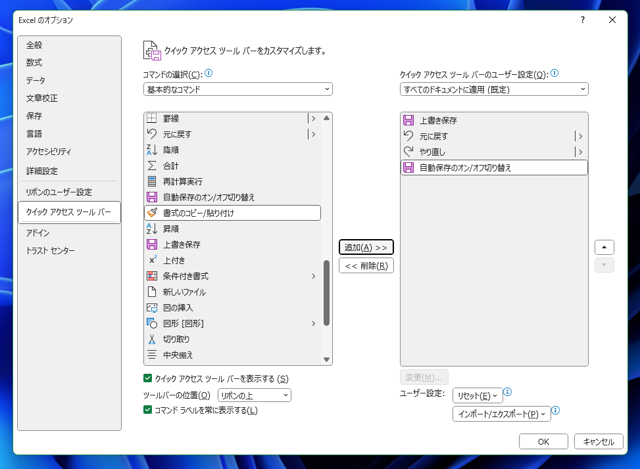
Task: Click the OK button
Action: pyautogui.click(x=543, y=442)
